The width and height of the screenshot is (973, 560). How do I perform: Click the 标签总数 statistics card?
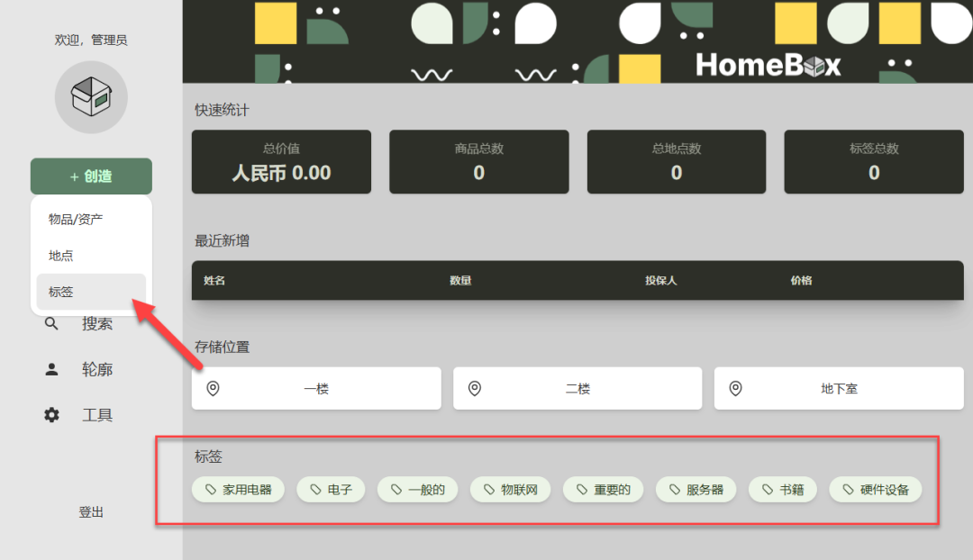click(x=873, y=162)
